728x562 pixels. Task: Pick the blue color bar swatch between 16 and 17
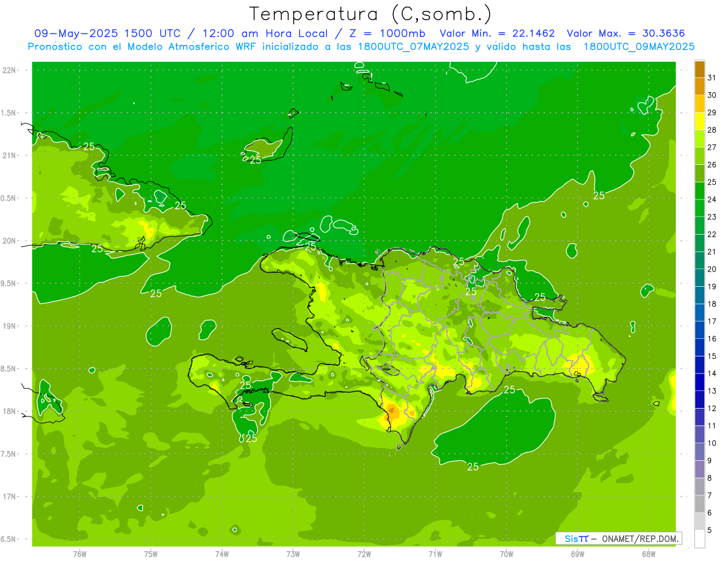click(699, 330)
